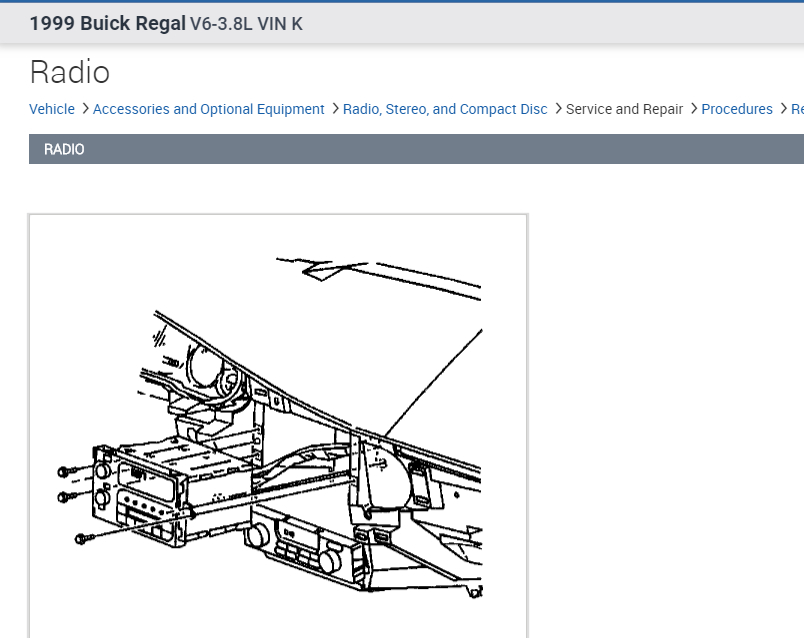
Task: Click the Radio page heading
Action: pyautogui.click(x=70, y=72)
